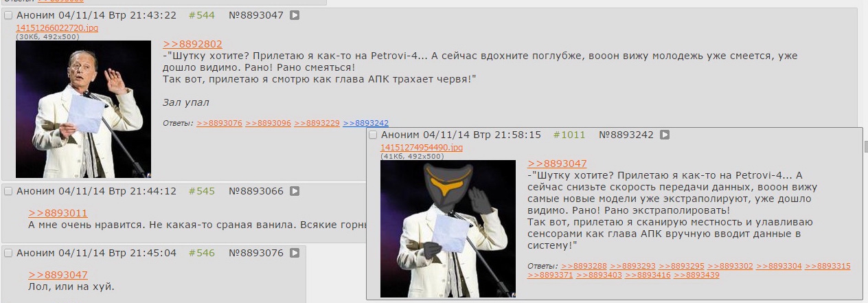
Task: Open image file 14151274954490.jpg link
Action: 422,148
